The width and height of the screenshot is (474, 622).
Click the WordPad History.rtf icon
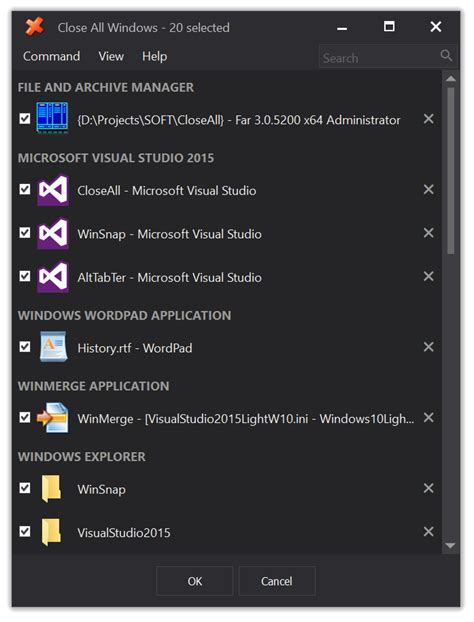tap(53, 347)
